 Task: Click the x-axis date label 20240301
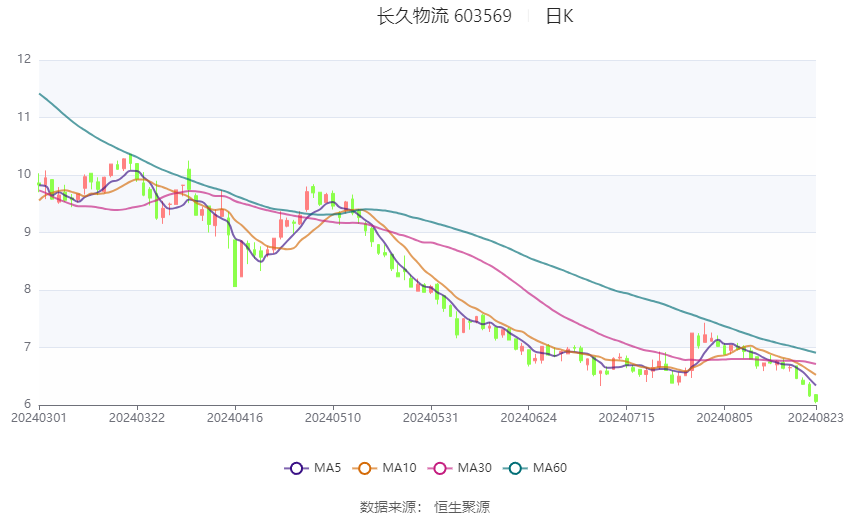coord(39,418)
